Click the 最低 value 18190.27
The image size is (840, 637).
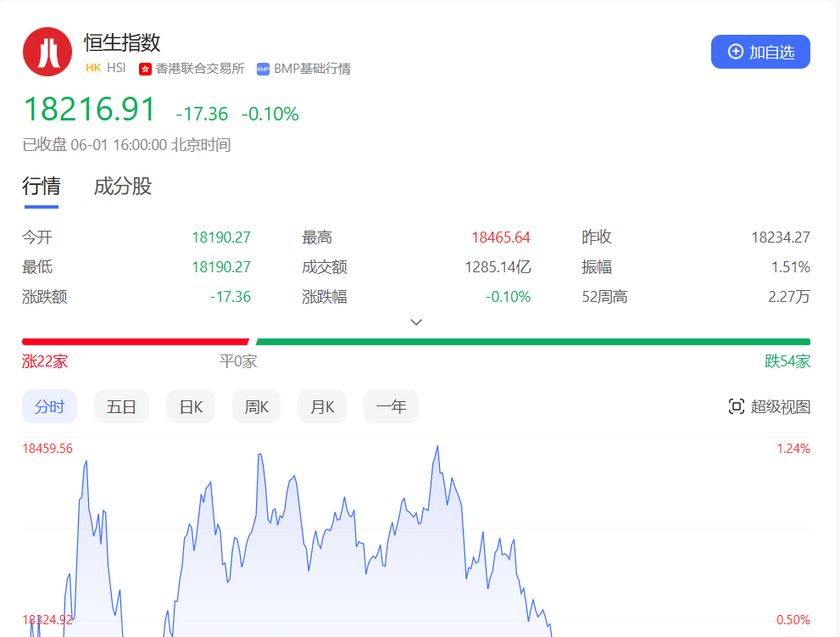pos(221,267)
